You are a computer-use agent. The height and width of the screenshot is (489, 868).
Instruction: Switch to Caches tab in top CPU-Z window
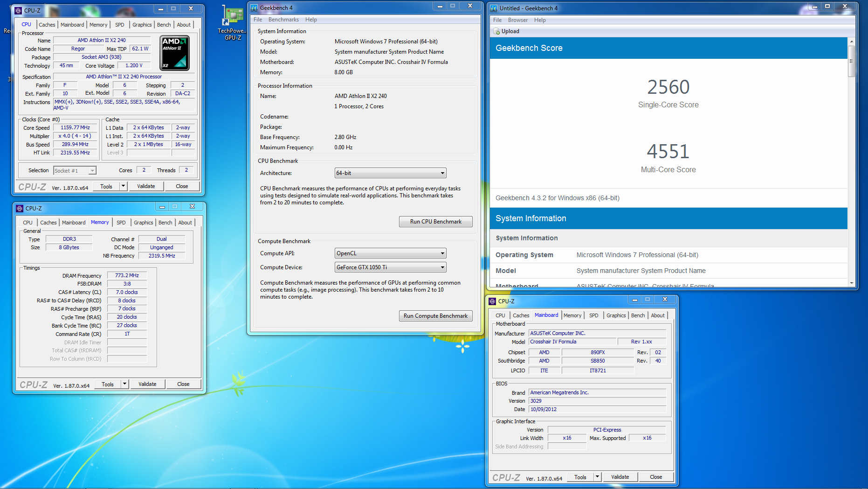tap(47, 25)
